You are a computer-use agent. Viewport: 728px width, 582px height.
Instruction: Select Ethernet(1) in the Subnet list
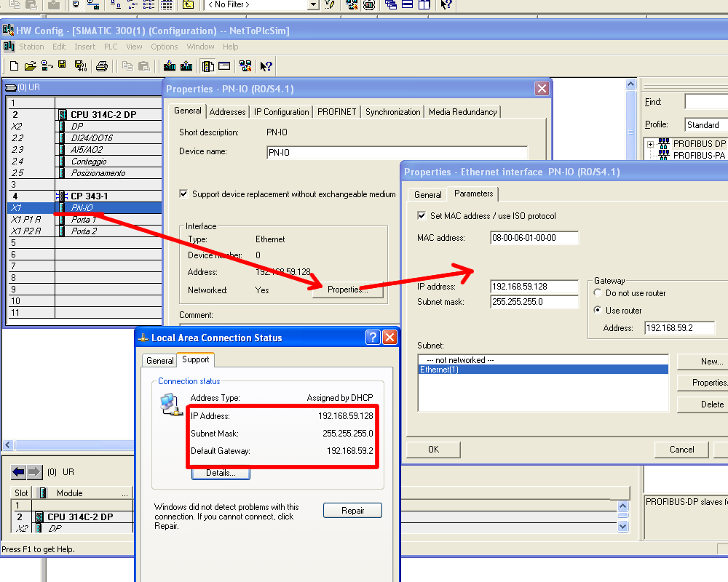(543, 370)
